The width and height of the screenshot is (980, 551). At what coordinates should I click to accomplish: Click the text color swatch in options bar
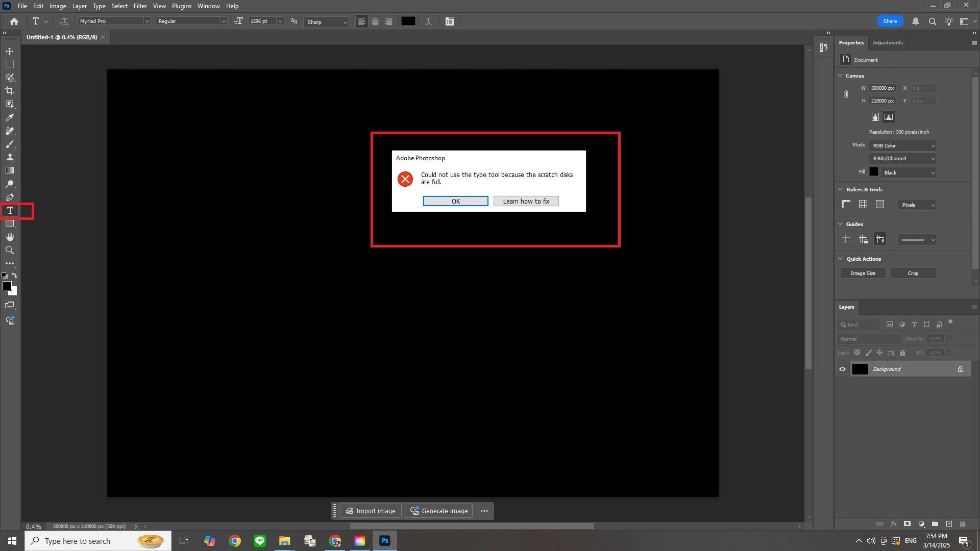coord(408,21)
